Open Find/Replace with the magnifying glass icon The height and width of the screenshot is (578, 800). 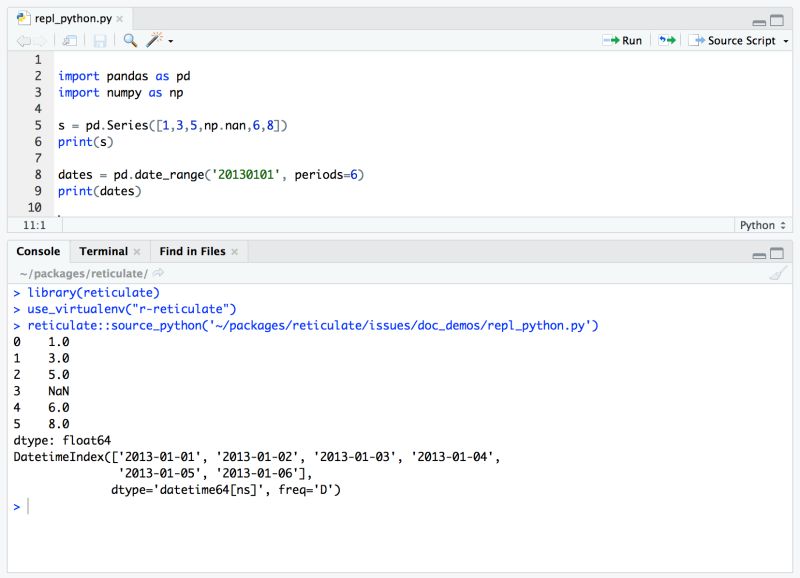[x=129, y=40]
